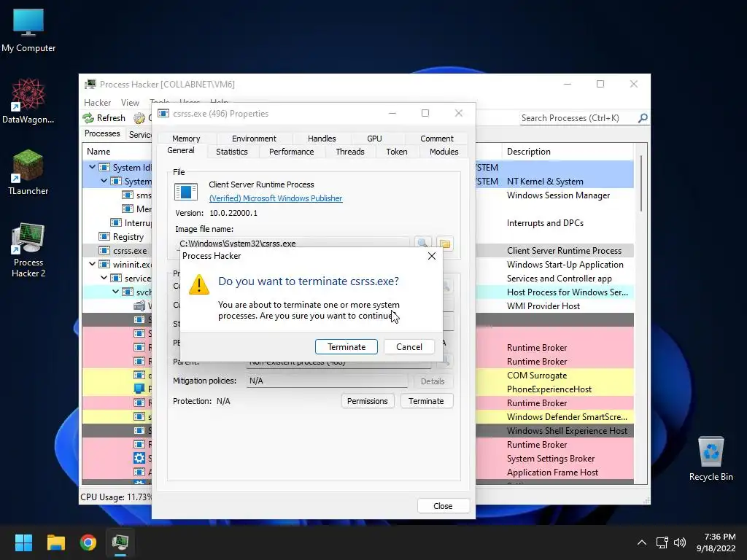The height and width of the screenshot is (560, 747).
Task: Click the WMI Provider Host process icon
Action: coord(139,306)
